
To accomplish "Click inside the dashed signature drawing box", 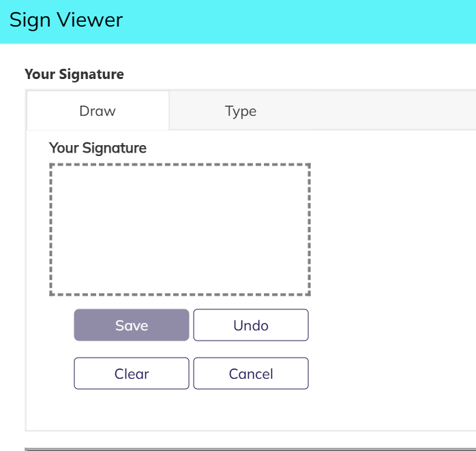I will pyautogui.click(x=180, y=230).
